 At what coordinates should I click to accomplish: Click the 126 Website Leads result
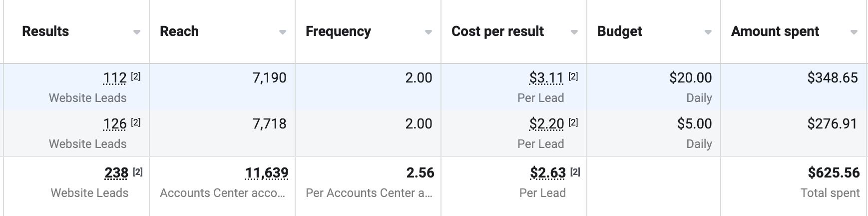(x=115, y=124)
